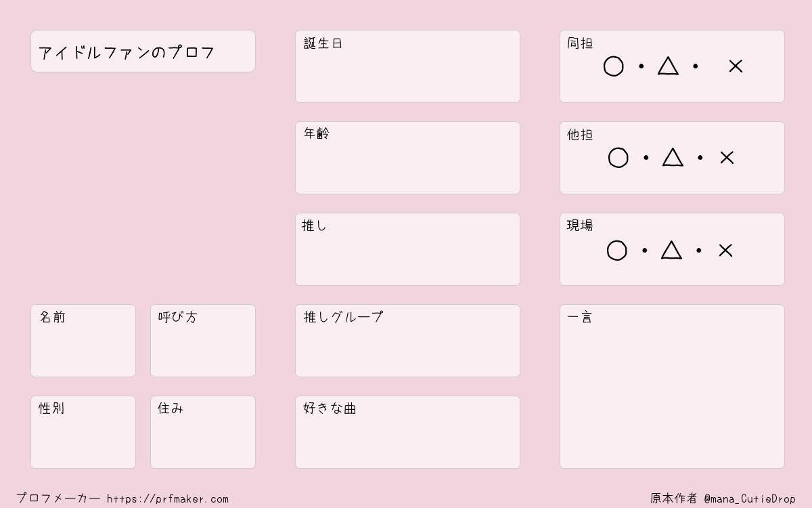Click the @mana_CutieDrop author credit

click(x=750, y=499)
